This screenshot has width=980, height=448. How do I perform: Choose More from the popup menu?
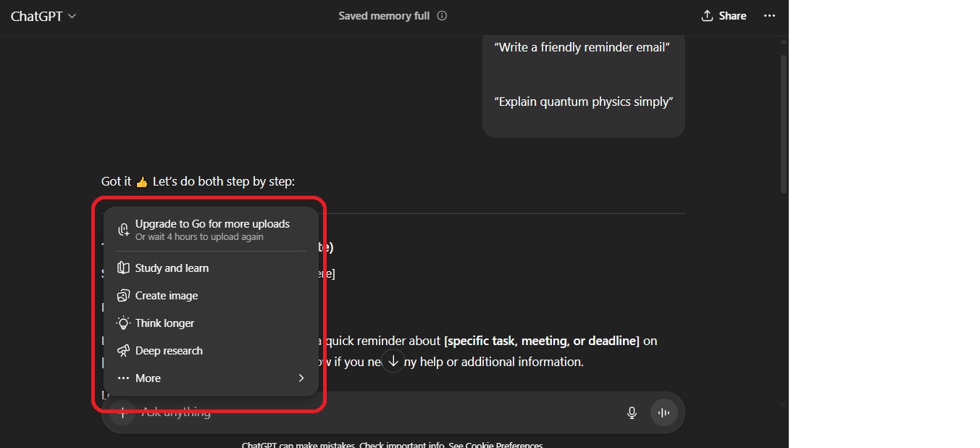(212, 378)
